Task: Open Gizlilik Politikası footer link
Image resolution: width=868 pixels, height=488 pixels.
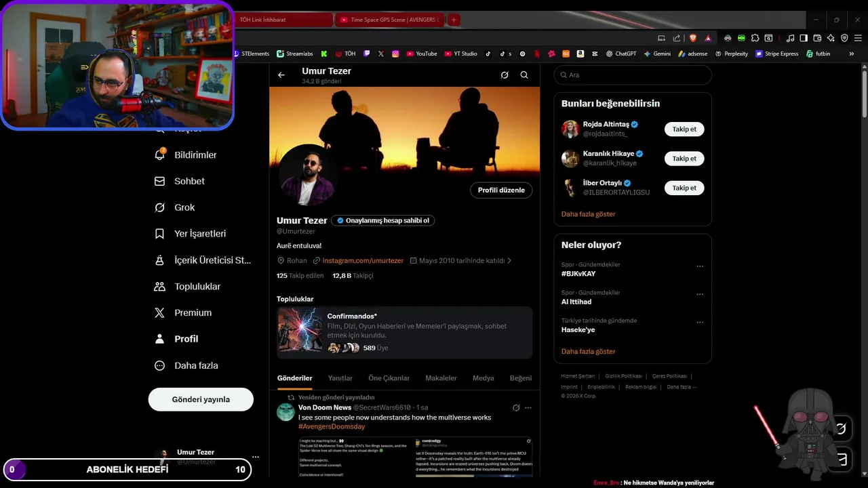Action: [623, 376]
